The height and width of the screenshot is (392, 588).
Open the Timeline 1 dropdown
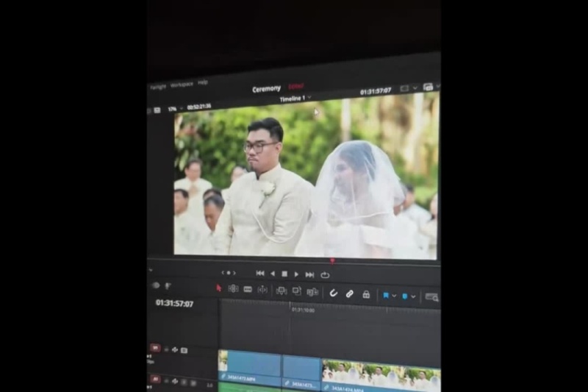[x=295, y=99]
